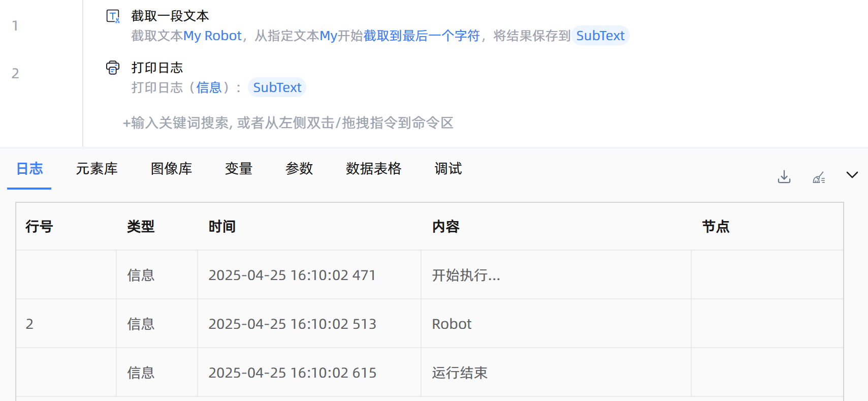Switch to the 调试 tab
868x401 pixels.
pyautogui.click(x=448, y=169)
